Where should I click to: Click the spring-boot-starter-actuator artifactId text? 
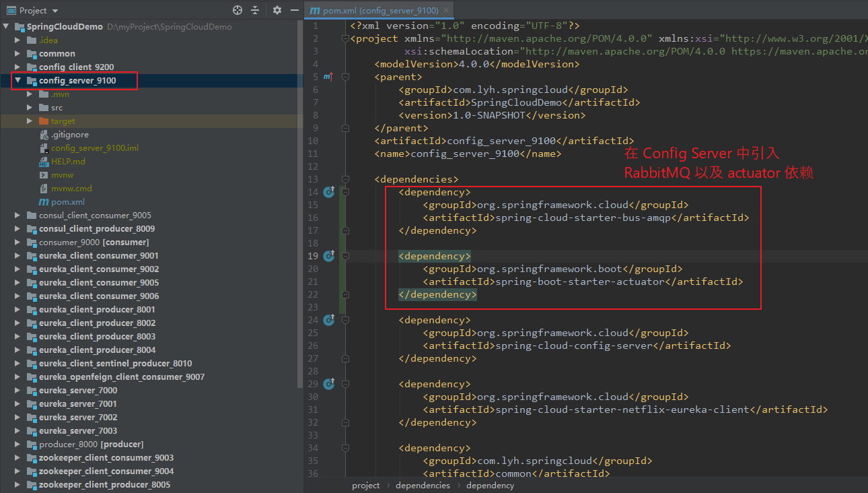click(x=580, y=282)
